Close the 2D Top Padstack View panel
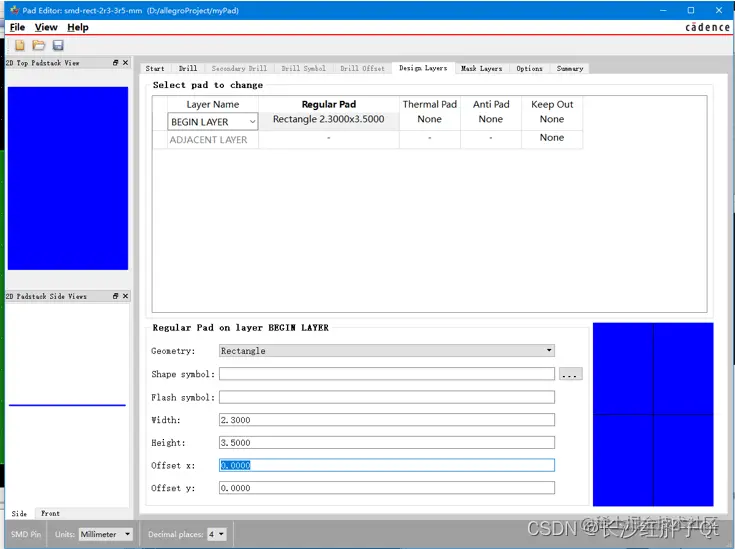The image size is (735, 549). tap(126, 63)
